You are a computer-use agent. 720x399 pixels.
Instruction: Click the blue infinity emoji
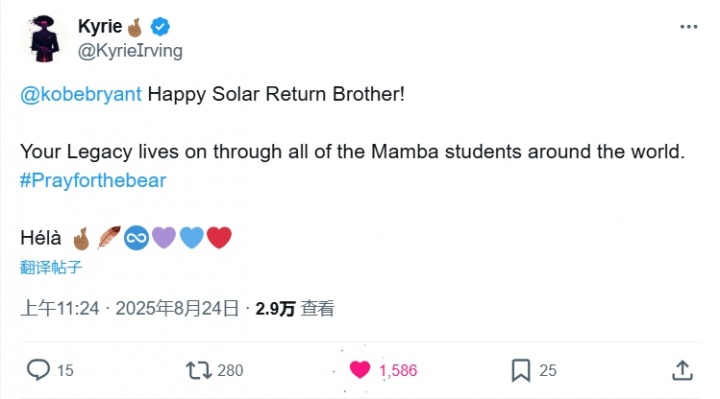click(136, 238)
